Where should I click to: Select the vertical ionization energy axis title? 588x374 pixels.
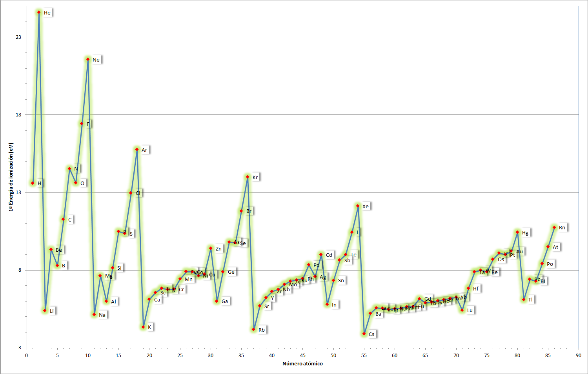(x=11, y=177)
